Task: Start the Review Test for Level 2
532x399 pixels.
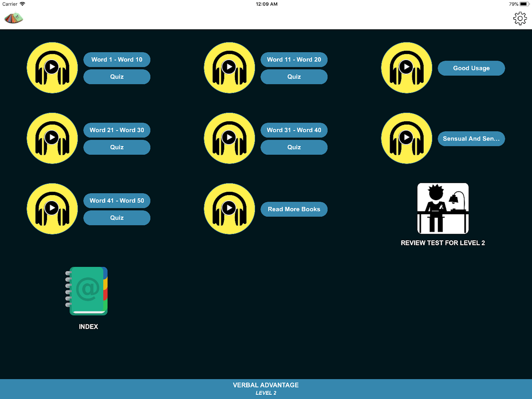Action: click(443, 208)
